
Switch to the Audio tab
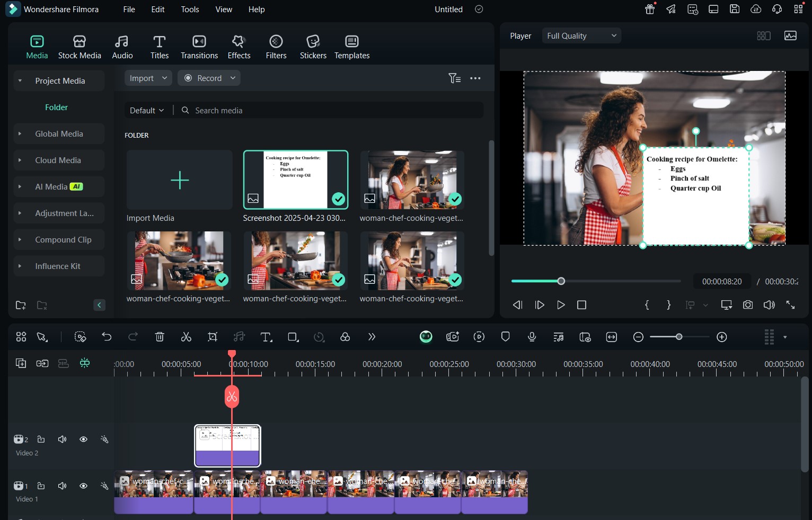122,47
